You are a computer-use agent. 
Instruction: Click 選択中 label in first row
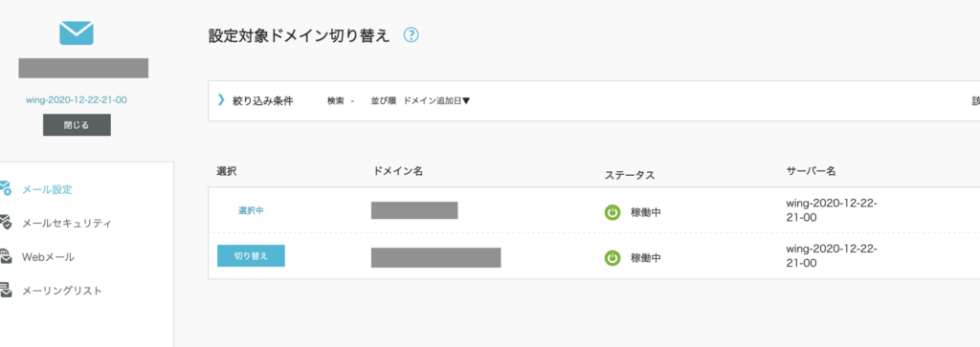pyautogui.click(x=252, y=211)
